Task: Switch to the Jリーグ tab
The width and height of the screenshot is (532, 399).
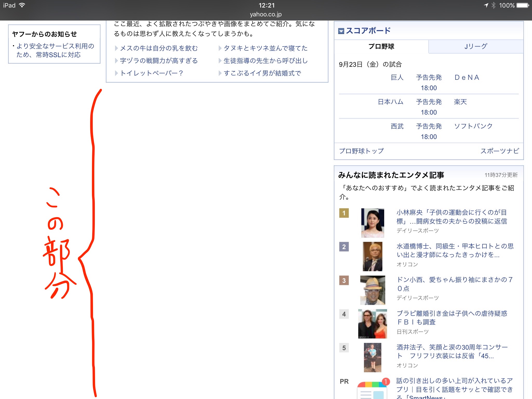Action: coord(476,46)
